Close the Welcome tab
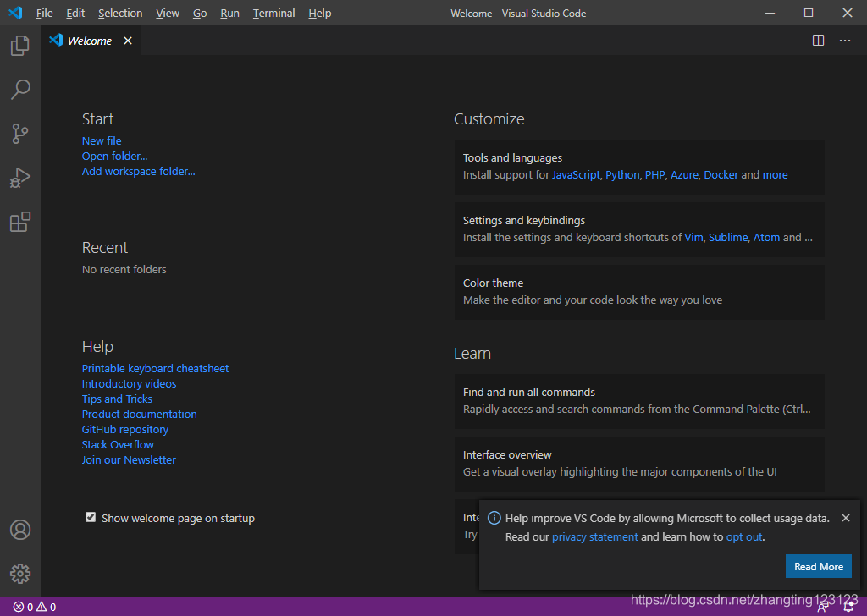This screenshot has width=867, height=616. (128, 41)
